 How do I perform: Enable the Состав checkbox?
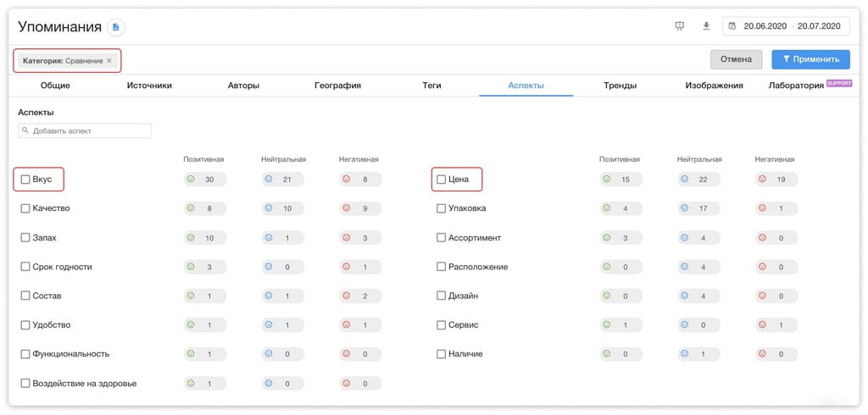25,296
